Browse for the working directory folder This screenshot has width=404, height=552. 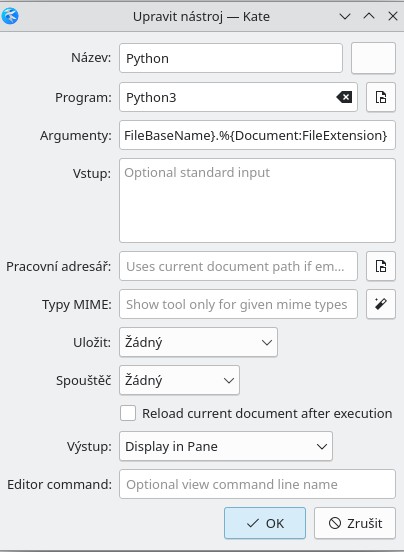coord(381,266)
